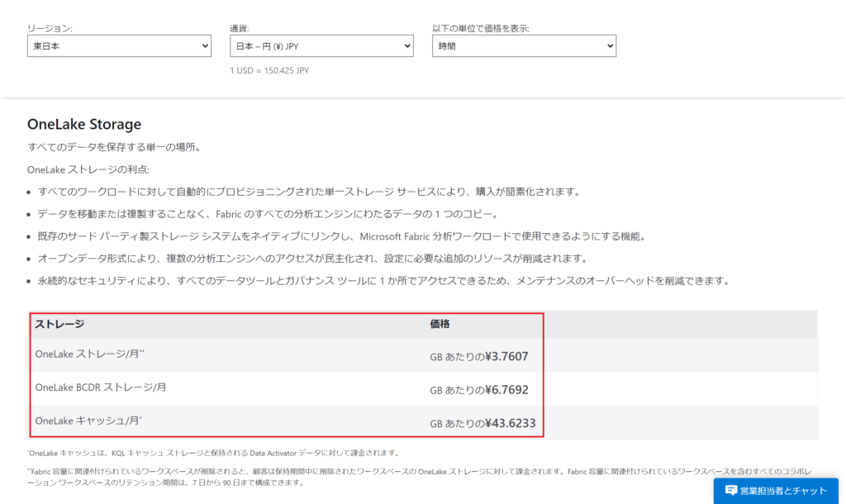The height and width of the screenshot is (504, 846).
Task: Click the 通貨 label above the dropdown
Action: click(x=239, y=28)
